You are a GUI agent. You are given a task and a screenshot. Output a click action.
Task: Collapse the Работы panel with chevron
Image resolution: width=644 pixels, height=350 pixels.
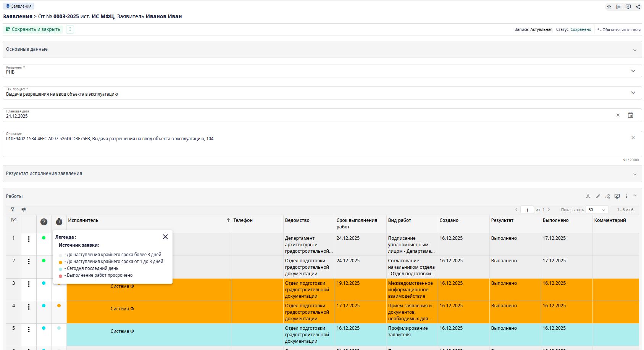pos(635,196)
